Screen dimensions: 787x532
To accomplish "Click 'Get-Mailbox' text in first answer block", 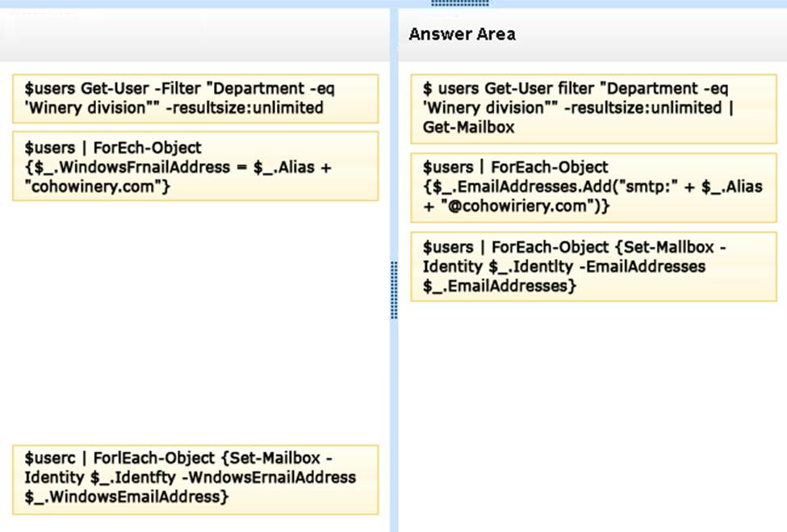I will pos(468,128).
